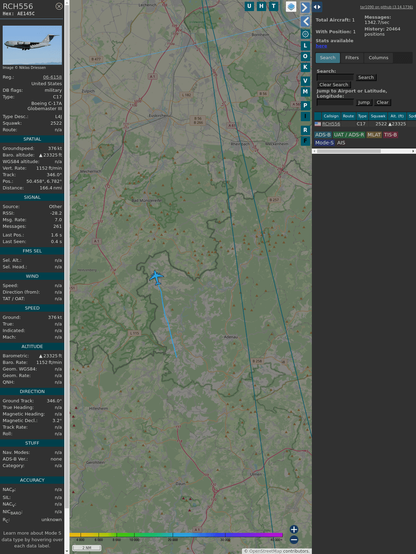Click the H map toggle button
This screenshot has height=554, width=416.
261,6
